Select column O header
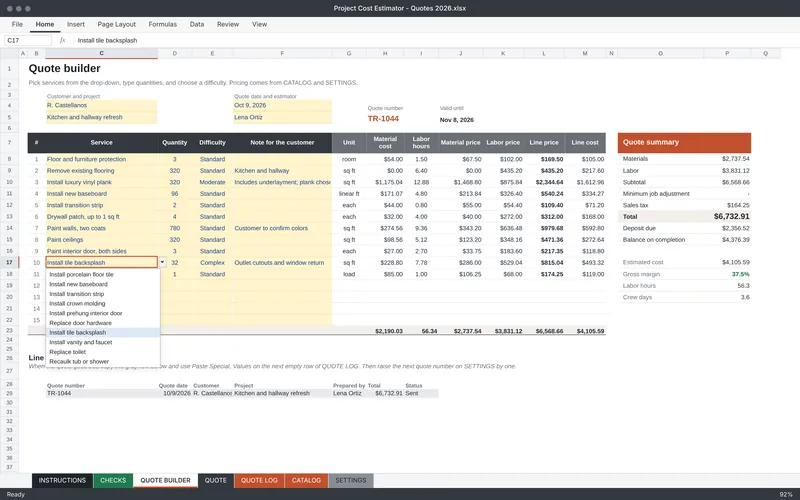 click(x=660, y=53)
